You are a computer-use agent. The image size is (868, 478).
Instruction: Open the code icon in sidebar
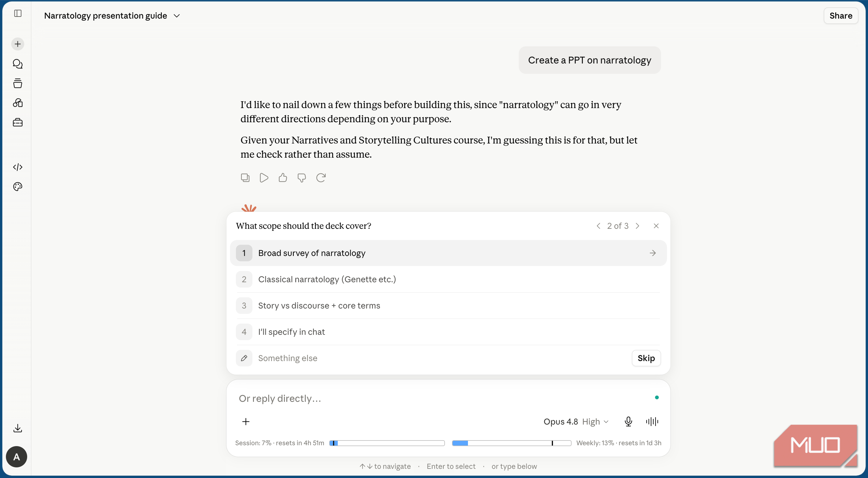[17, 167]
